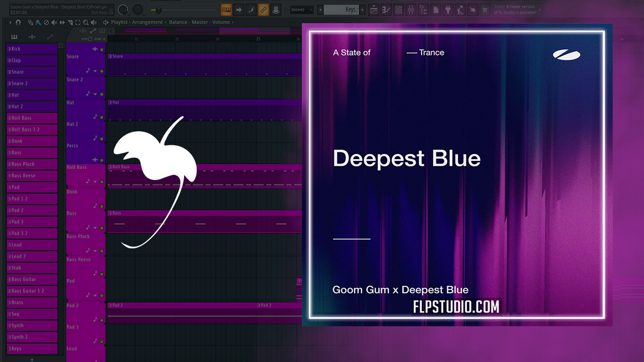The image size is (644, 362).
Task: Open the snap settings dropdown arrow
Action: pyautogui.click(x=11, y=23)
